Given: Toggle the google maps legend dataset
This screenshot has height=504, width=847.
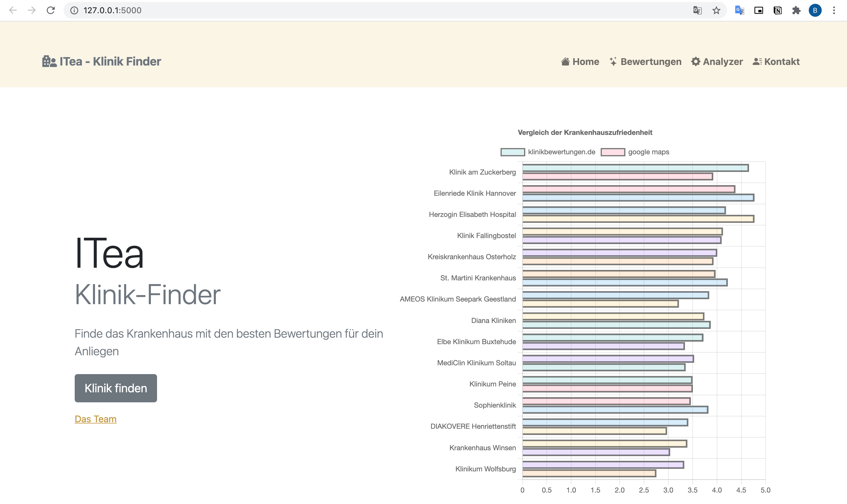Looking at the screenshot, I should pyautogui.click(x=635, y=152).
